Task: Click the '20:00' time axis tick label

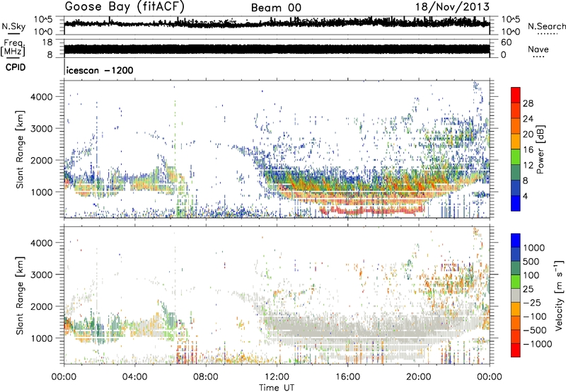Action: click(x=418, y=377)
